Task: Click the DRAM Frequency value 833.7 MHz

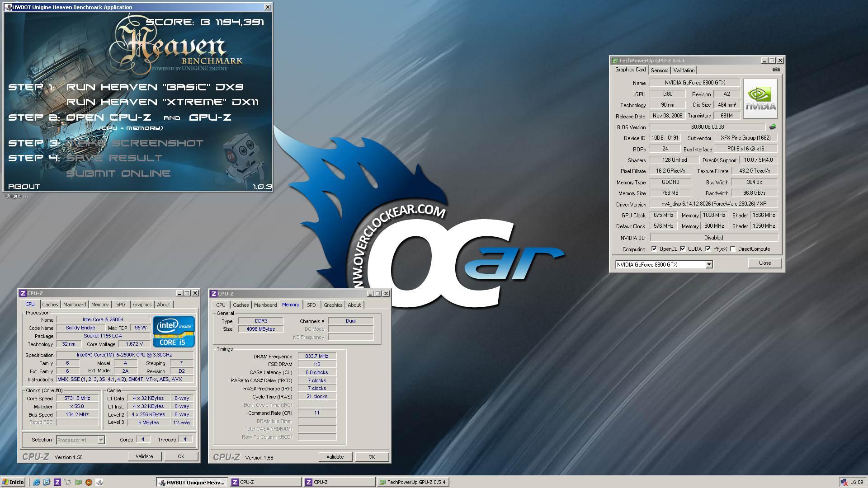Action: tap(317, 356)
